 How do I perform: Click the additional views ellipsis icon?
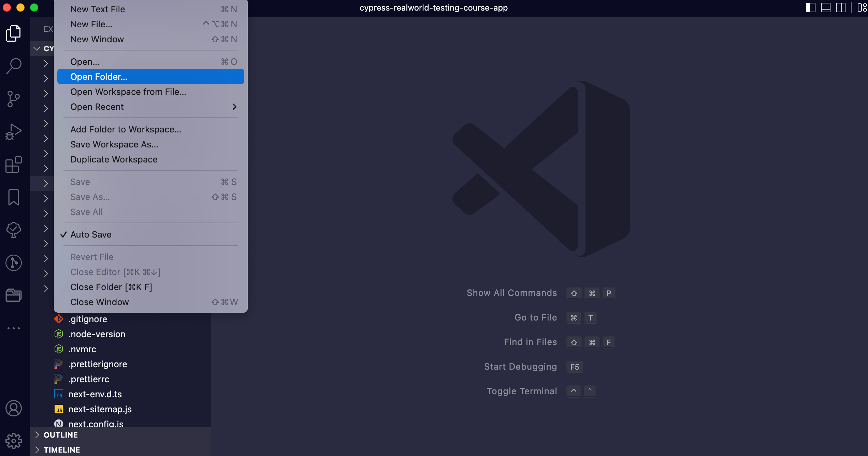tap(14, 328)
